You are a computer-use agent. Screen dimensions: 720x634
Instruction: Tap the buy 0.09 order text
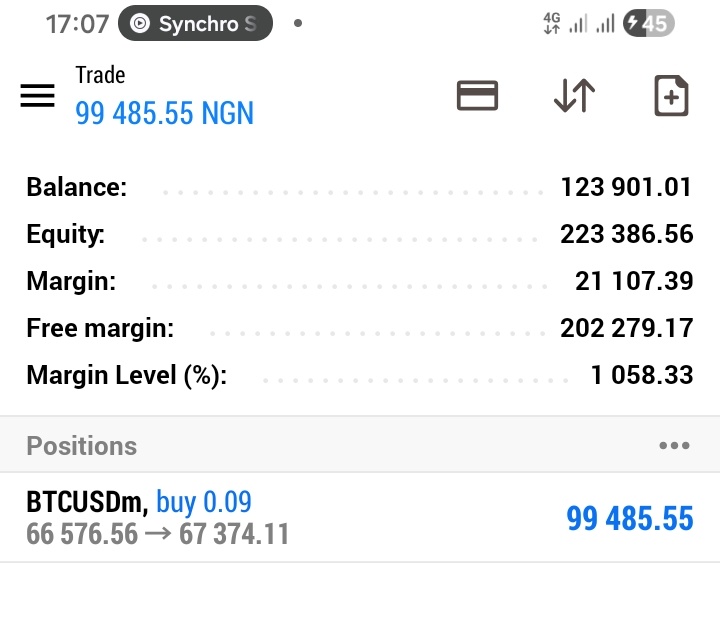point(204,502)
